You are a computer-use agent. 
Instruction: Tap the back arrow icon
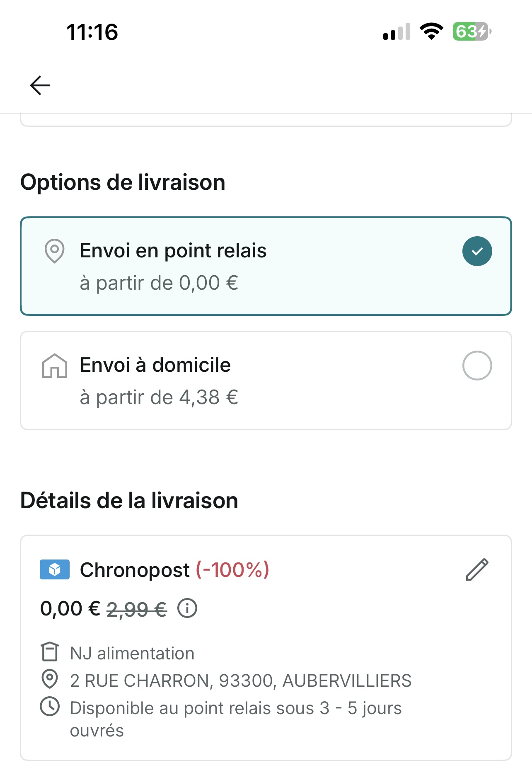tap(40, 85)
